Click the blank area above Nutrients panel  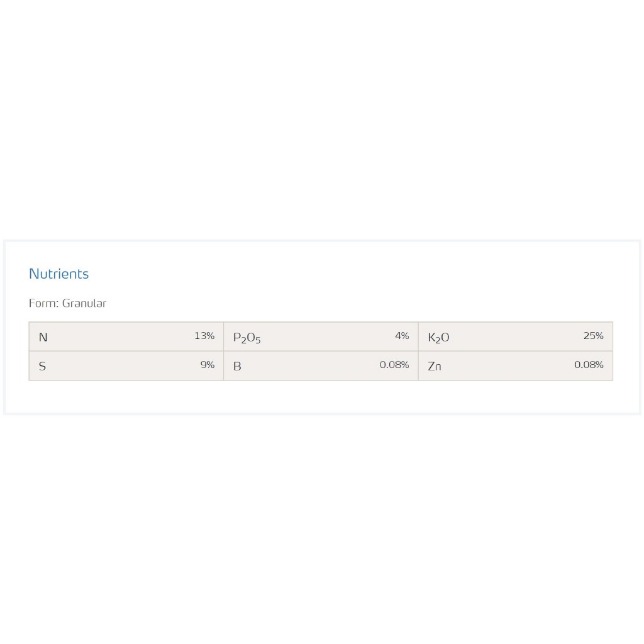[x=322, y=126]
